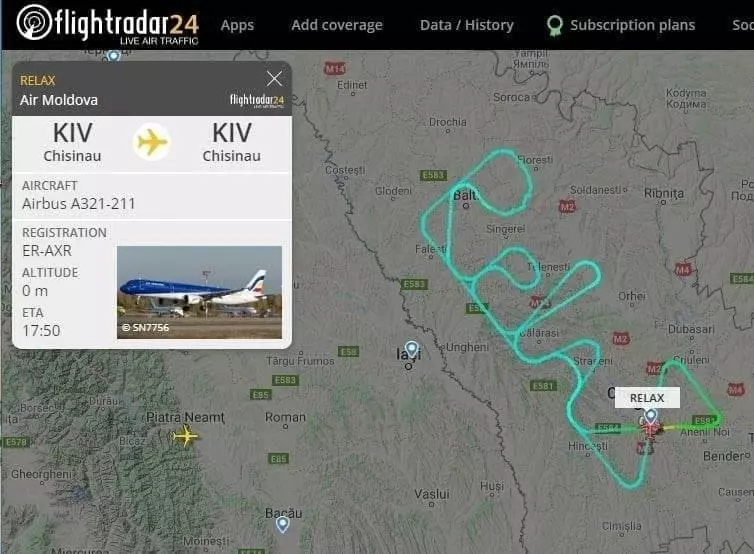754x554 pixels.
Task: Click the RELAX callsign in panel header
Action: click(38, 80)
